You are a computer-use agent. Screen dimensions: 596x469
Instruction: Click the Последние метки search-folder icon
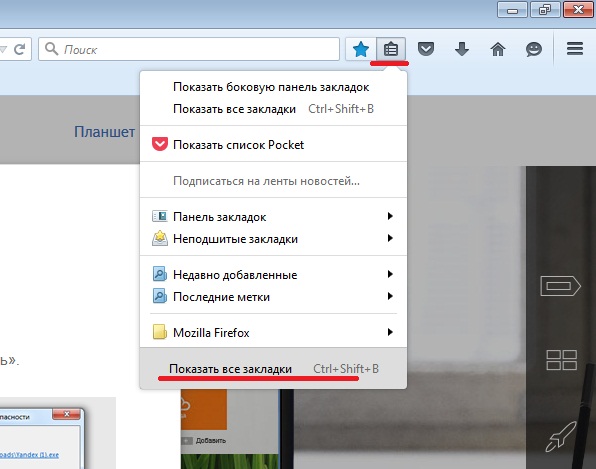coord(160,296)
